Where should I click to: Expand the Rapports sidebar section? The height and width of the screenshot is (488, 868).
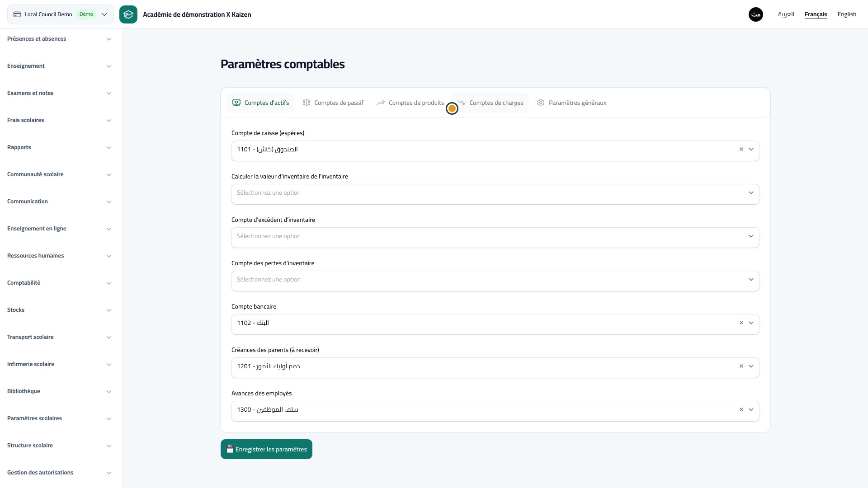(59, 147)
